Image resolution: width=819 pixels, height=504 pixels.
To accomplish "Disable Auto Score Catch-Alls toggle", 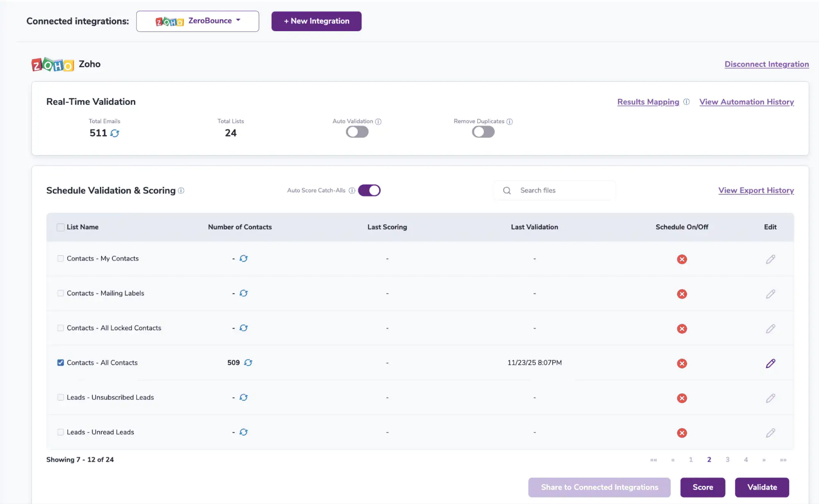I will (369, 191).
